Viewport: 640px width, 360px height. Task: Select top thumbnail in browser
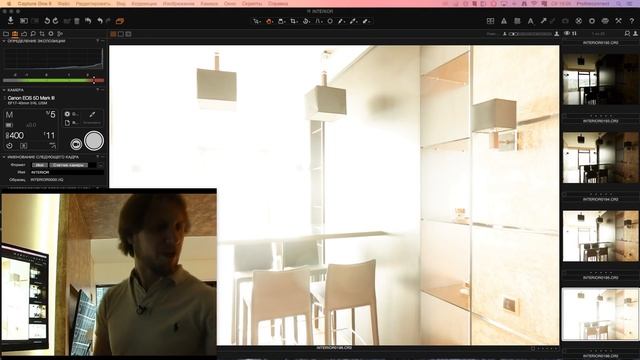601,79
